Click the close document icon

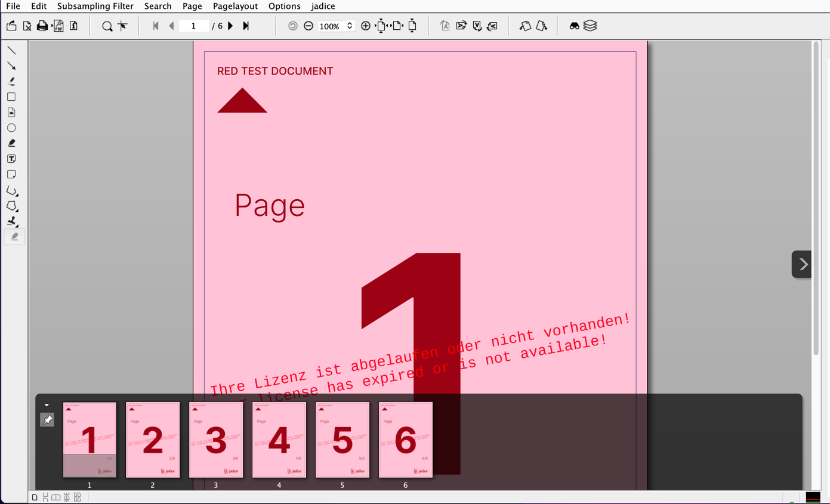27,26
